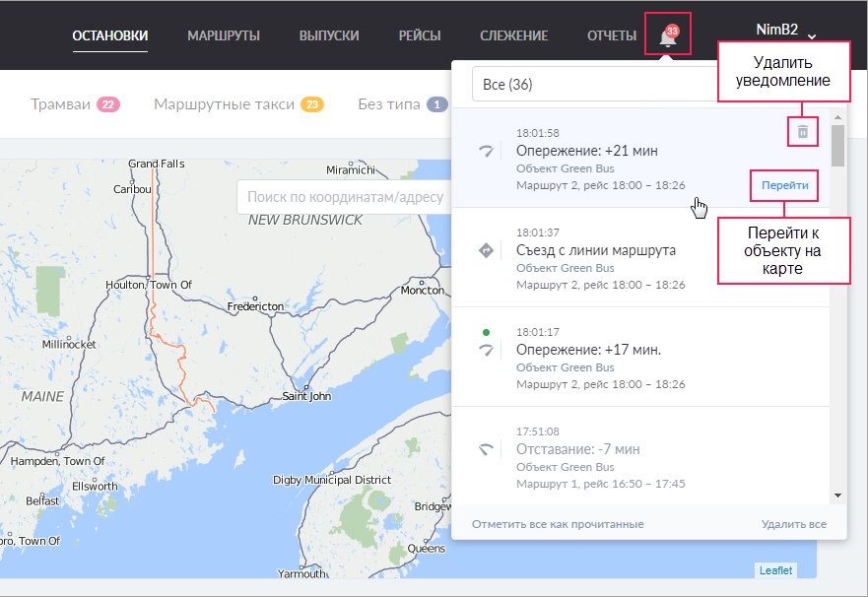The height and width of the screenshot is (597, 868).
Task: Open the ОСТАНОВКИ tab
Action: [110, 36]
